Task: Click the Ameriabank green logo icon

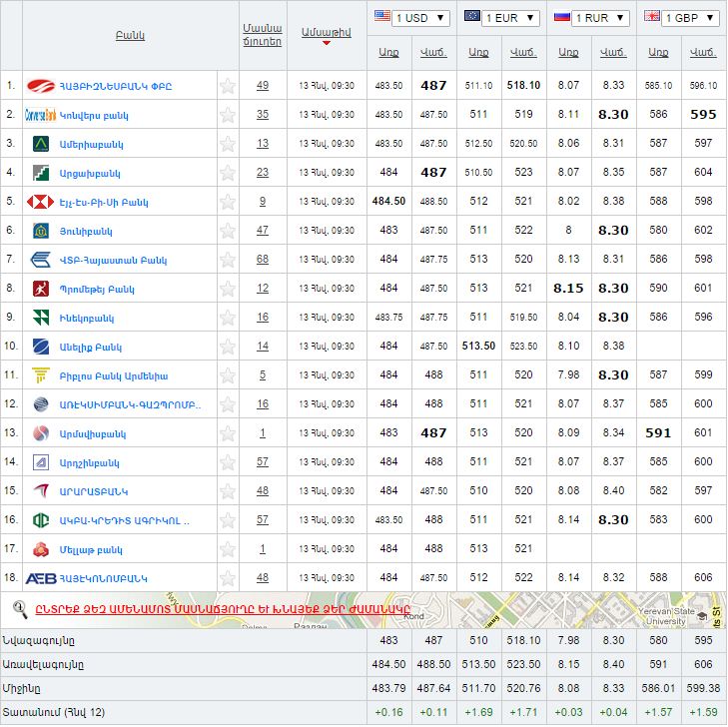Action: tap(41, 144)
